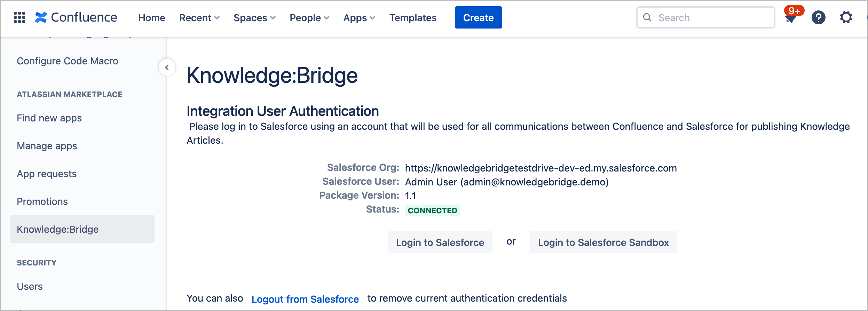Viewport: 868px width, 311px height.
Task: Expand the Recent dropdown menu
Action: point(199,18)
